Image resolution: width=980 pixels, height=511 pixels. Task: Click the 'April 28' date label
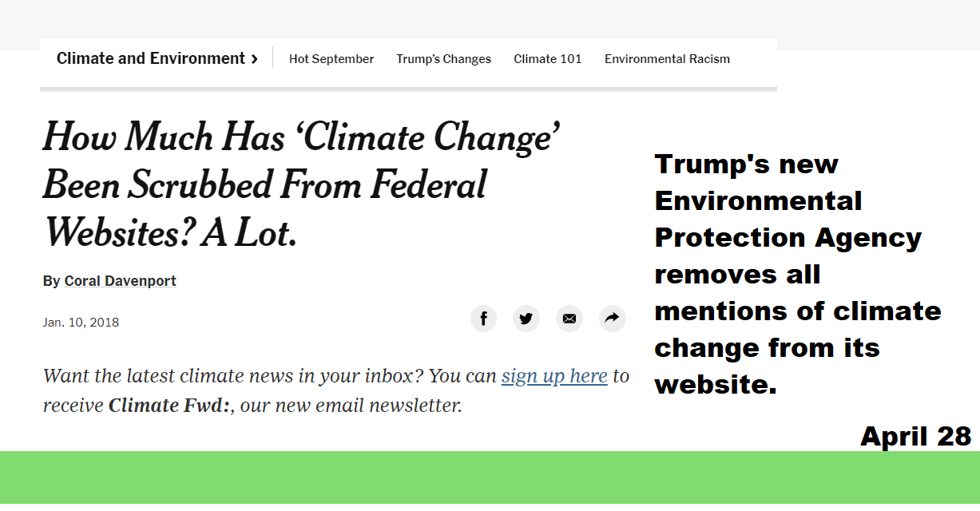915,436
